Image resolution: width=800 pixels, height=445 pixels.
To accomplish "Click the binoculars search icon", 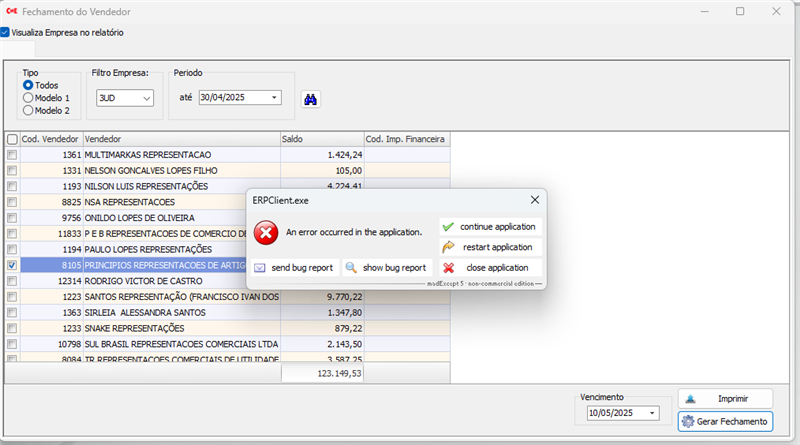I will [x=310, y=99].
